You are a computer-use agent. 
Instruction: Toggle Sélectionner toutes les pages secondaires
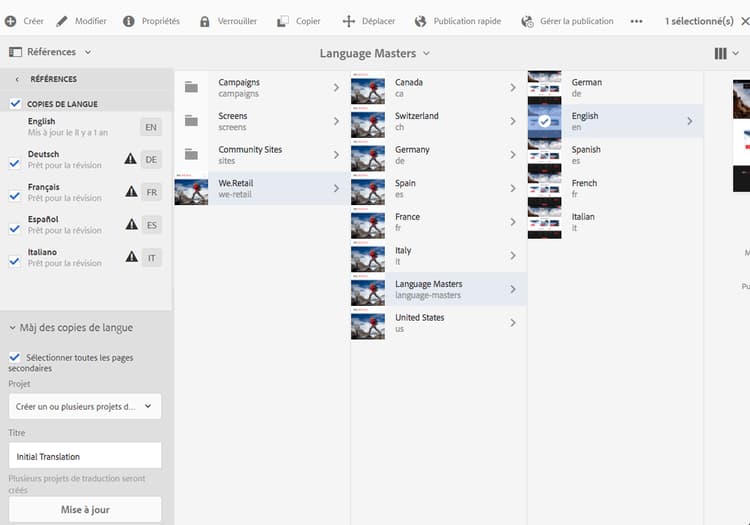point(15,357)
